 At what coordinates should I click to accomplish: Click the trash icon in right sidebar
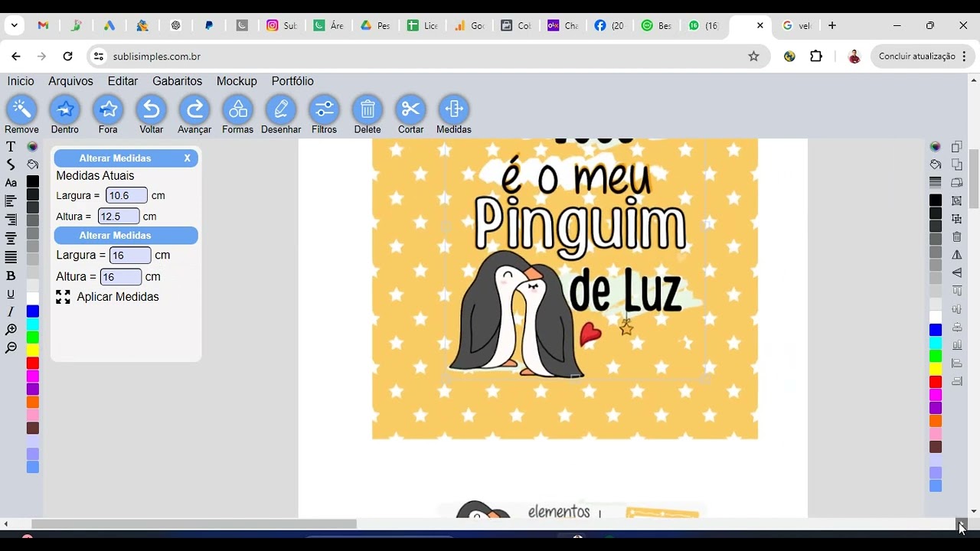(x=957, y=237)
